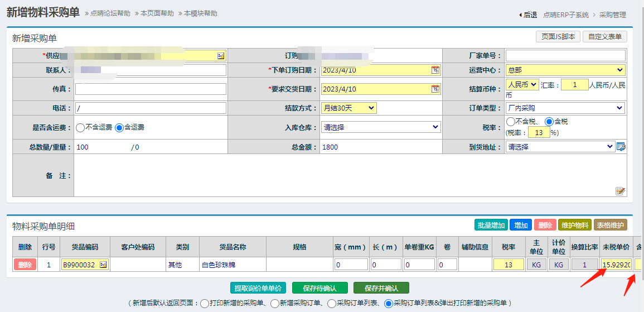Image resolution: width=644 pixels, height=312 pixels.
Task: Open the 入库仓库 warehouse dropdown
Action: [x=381, y=127]
